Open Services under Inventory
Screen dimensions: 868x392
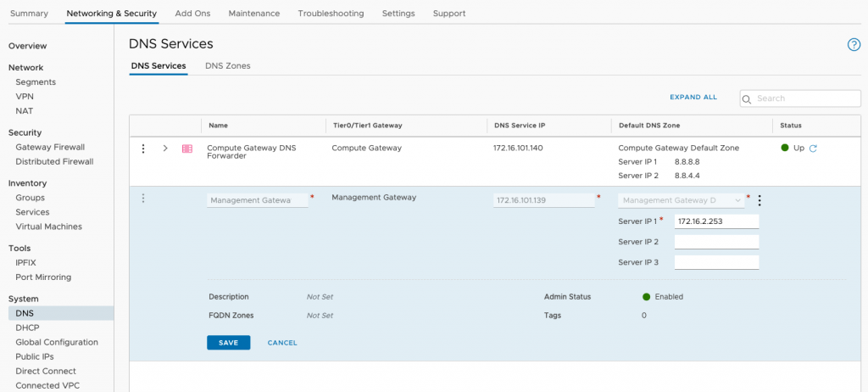point(33,212)
